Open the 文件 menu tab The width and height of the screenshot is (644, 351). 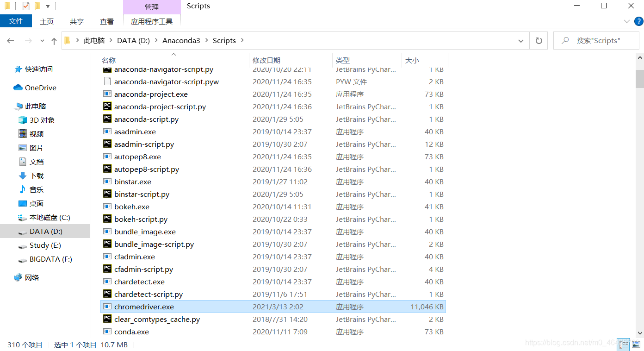point(16,21)
